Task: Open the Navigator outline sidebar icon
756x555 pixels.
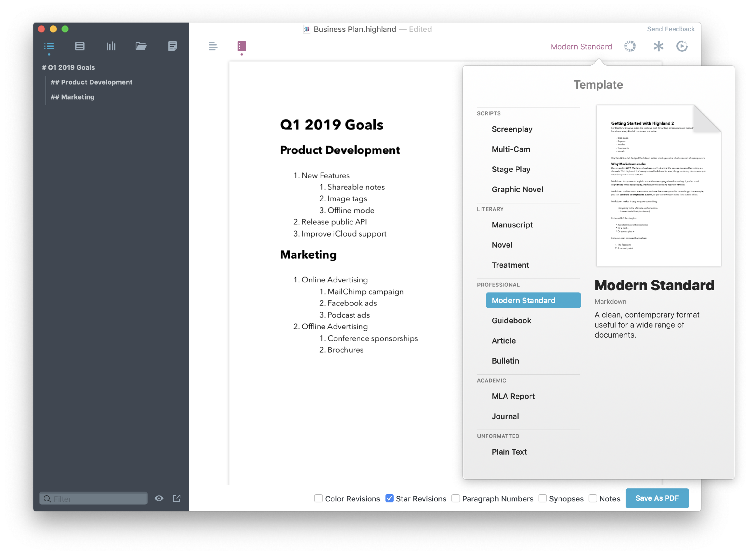Action: 49,46
